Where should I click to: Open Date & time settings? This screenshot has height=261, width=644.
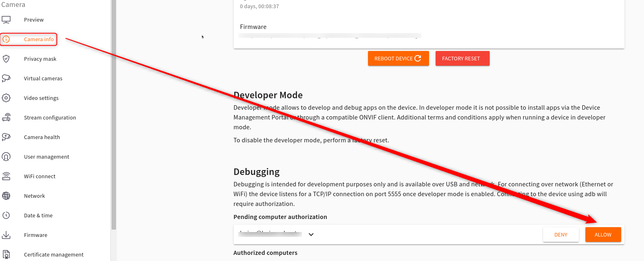[x=38, y=215]
